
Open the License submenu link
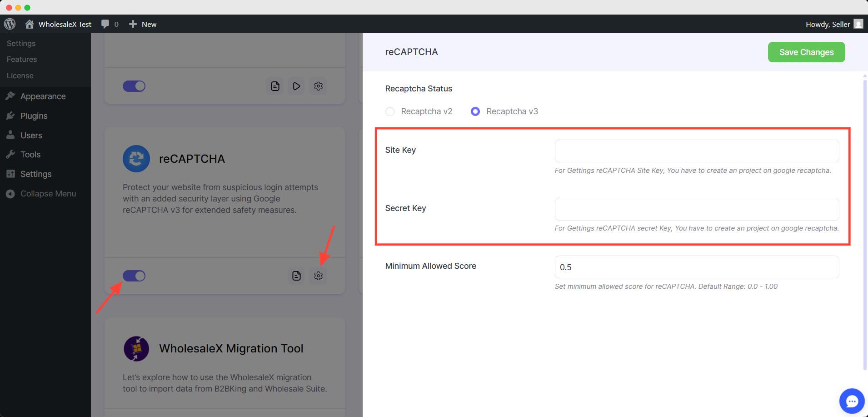click(x=20, y=75)
